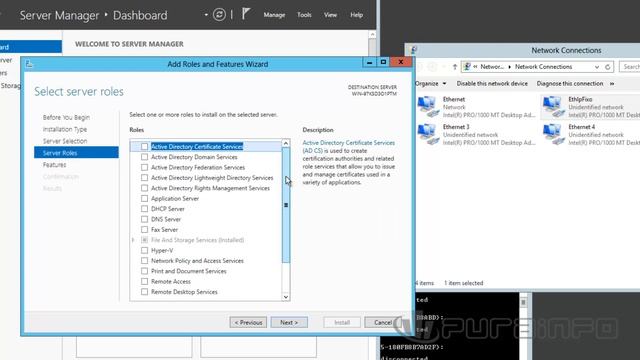Select the Ethernet 4 adapter icon
This screenshot has width=640, height=360.
pos(554,134)
